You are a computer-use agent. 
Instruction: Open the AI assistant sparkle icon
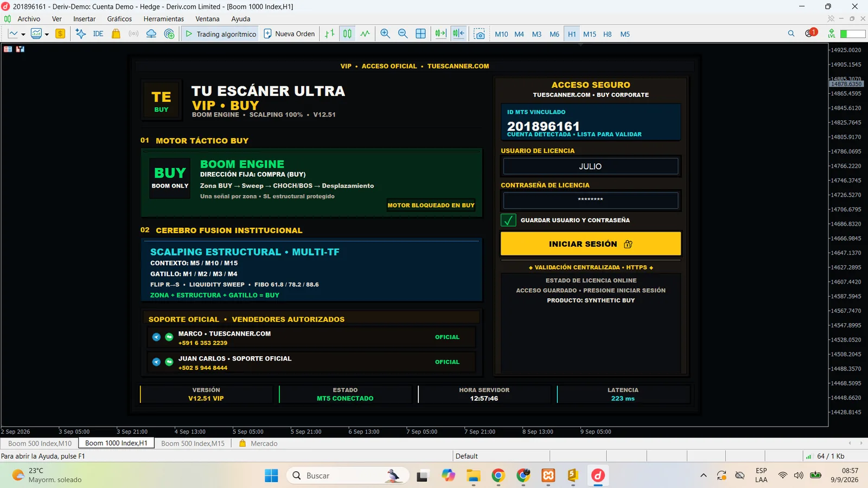[81, 34]
